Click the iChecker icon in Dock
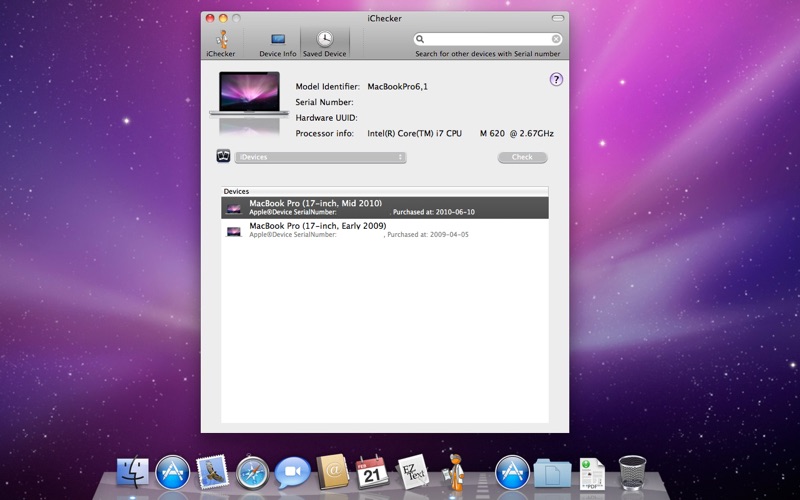This screenshot has height=500, width=800. click(x=454, y=472)
